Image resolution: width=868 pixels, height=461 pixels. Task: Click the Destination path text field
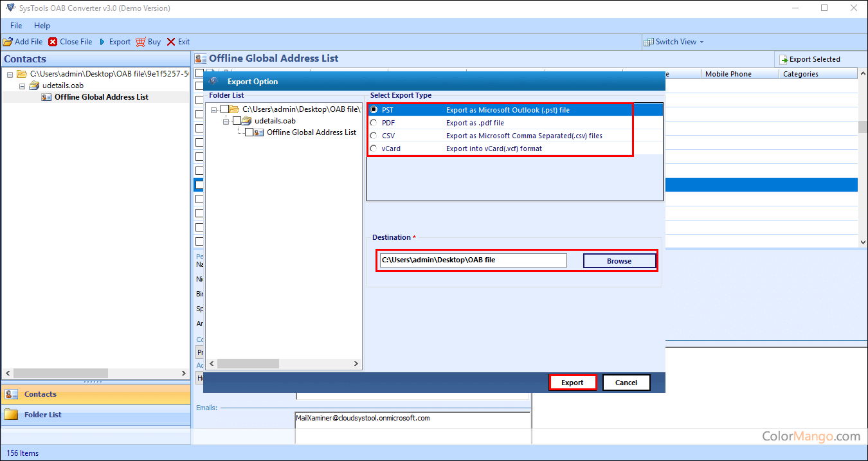point(473,260)
